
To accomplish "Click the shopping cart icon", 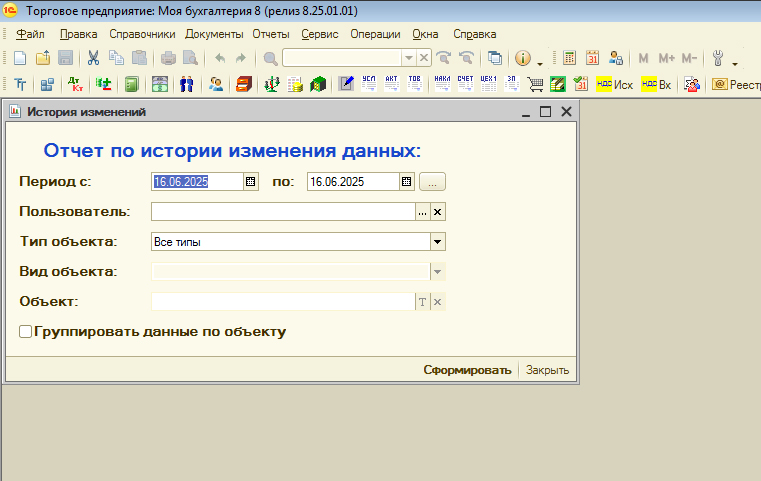I will (x=536, y=84).
